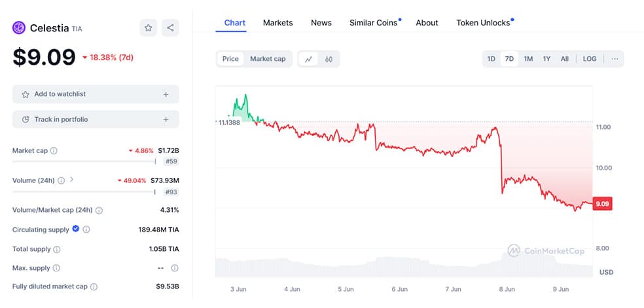
Task: Click the $73.93M volume value
Action: [x=165, y=180]
